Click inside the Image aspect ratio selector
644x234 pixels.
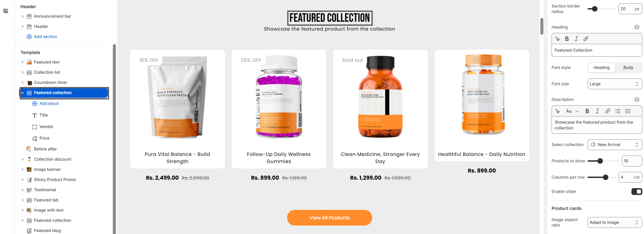(x=614, y=222)
